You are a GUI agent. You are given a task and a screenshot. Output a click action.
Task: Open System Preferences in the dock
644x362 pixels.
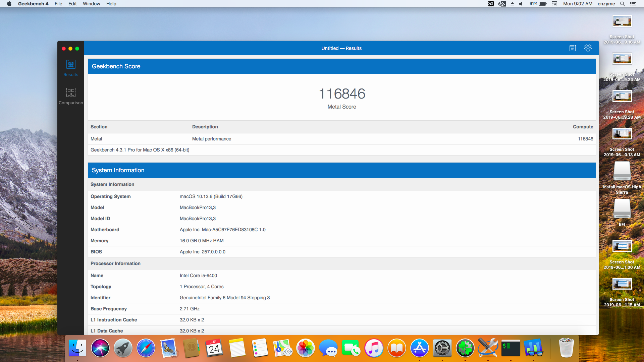tap(442, 348)
